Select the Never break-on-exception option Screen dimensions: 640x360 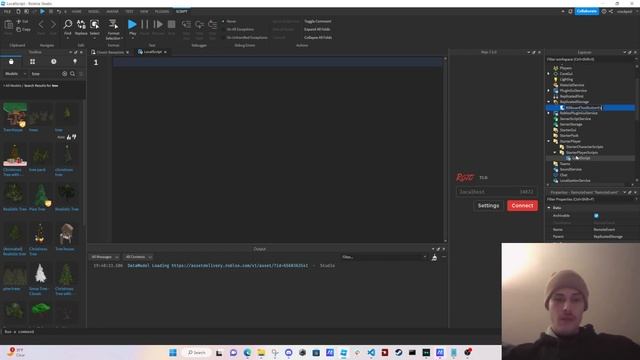tap(229, 21)
